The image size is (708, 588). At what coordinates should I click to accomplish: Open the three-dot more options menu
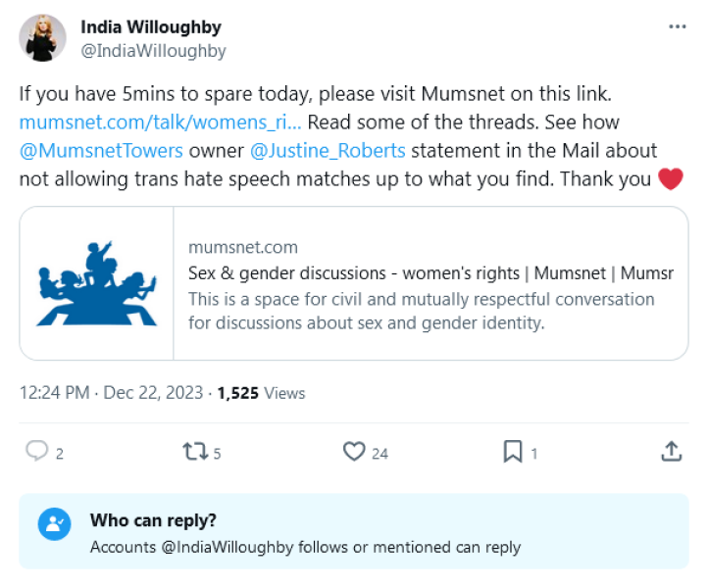(x=677, y=26)
